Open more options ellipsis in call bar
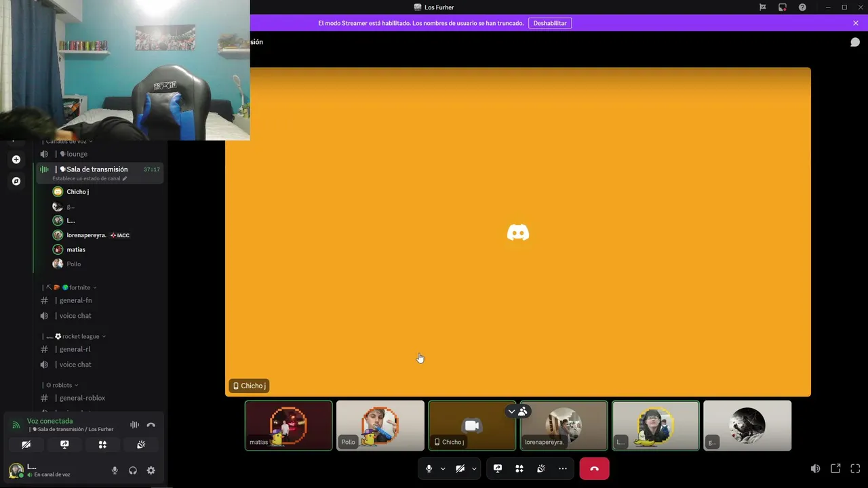 [x=563, y=468]
